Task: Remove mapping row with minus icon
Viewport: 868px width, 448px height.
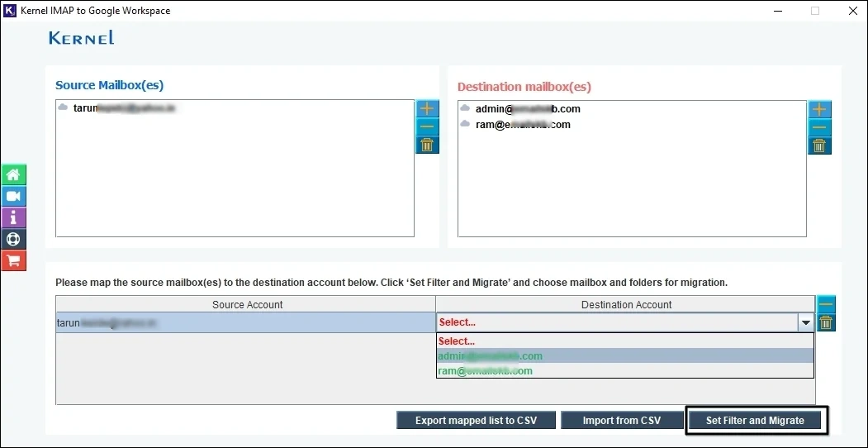Action: tap(826, 304)
